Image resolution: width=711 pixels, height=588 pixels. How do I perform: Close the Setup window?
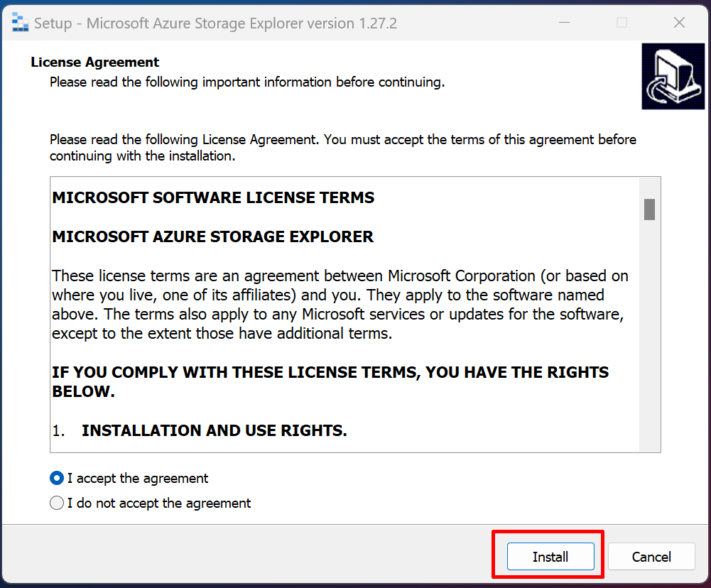pos(679,22)
